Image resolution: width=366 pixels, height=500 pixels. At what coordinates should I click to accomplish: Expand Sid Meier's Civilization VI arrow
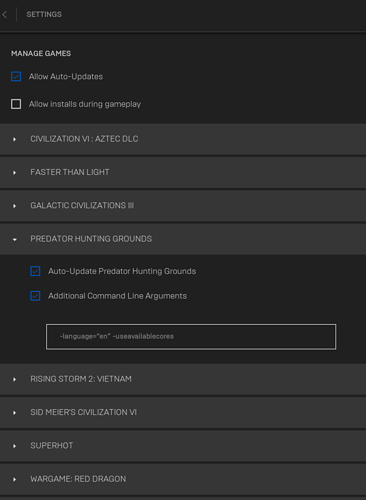tap(14, 413)
